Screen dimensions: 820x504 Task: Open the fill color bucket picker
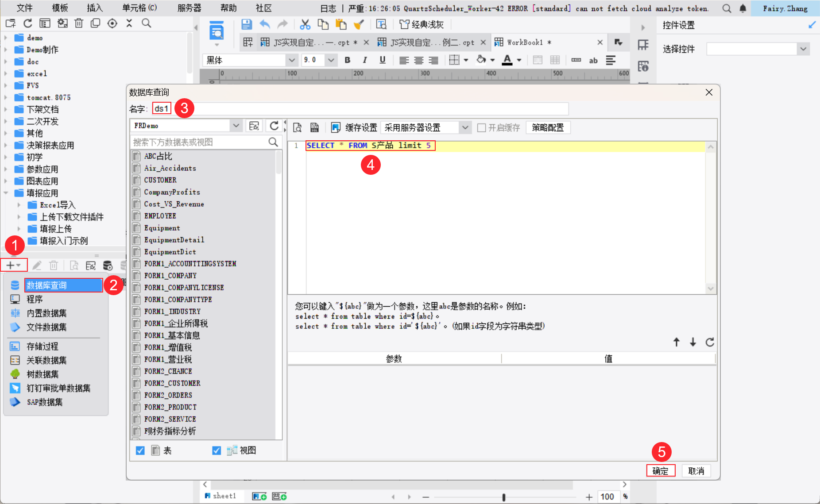click(x=481, y=60)
